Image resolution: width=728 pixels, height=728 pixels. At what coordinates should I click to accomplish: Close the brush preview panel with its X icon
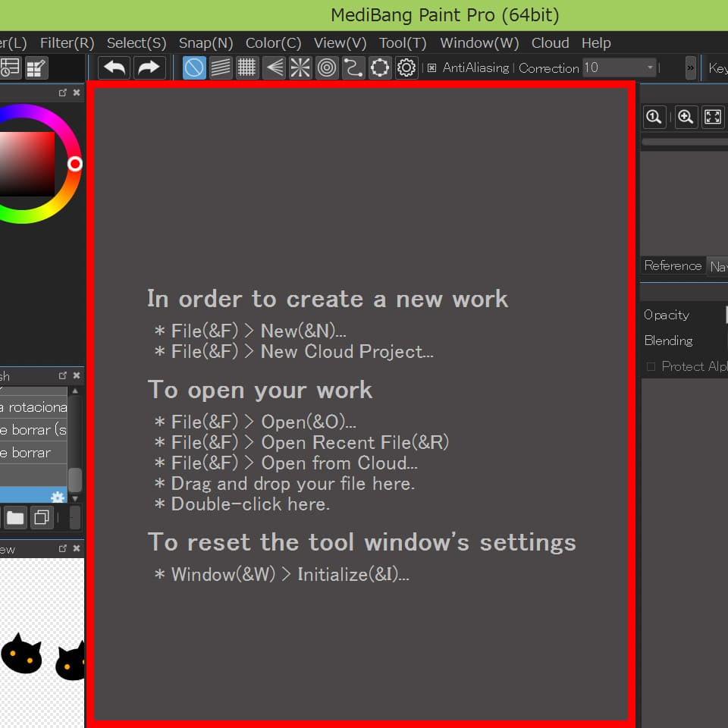77,548
